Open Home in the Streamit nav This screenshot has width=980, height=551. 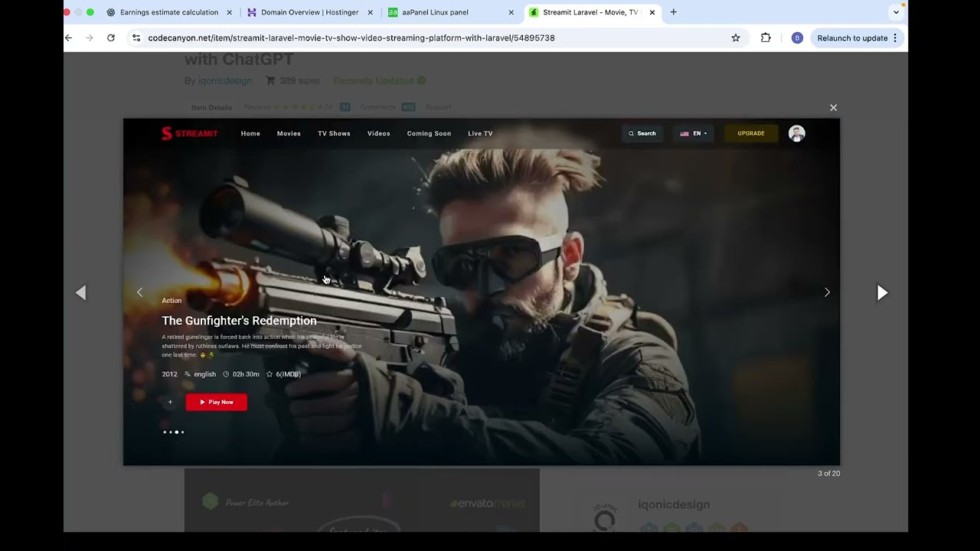250,133
